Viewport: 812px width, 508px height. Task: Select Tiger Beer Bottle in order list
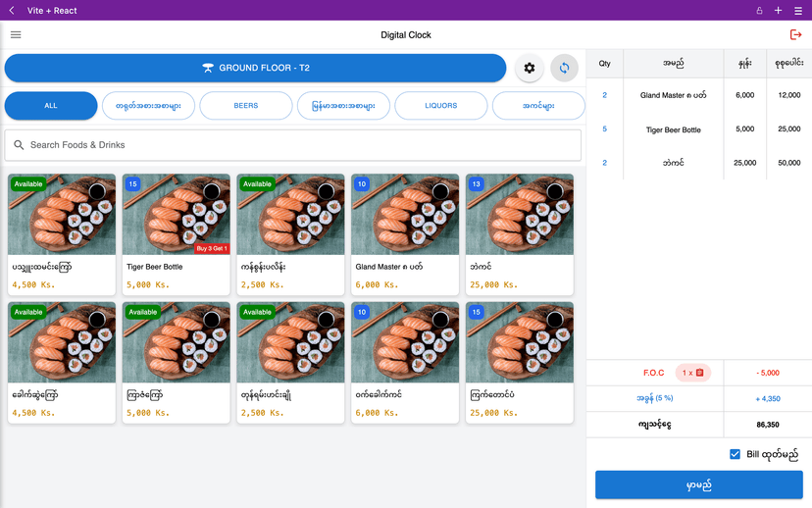tap(673, 130)
